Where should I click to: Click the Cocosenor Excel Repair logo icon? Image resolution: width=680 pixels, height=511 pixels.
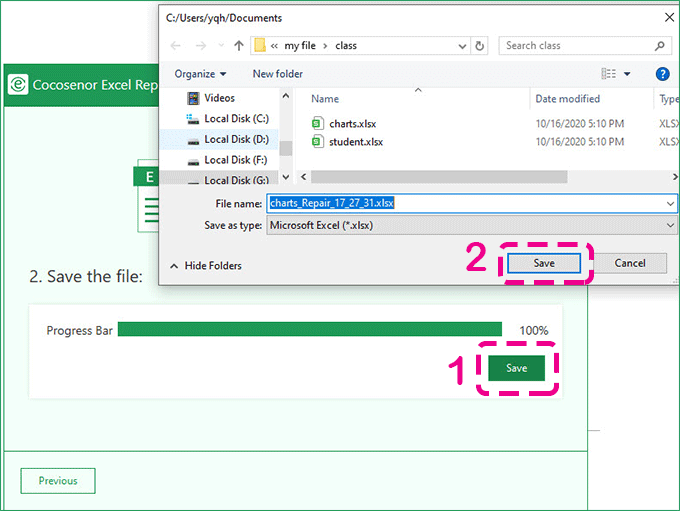18,84
